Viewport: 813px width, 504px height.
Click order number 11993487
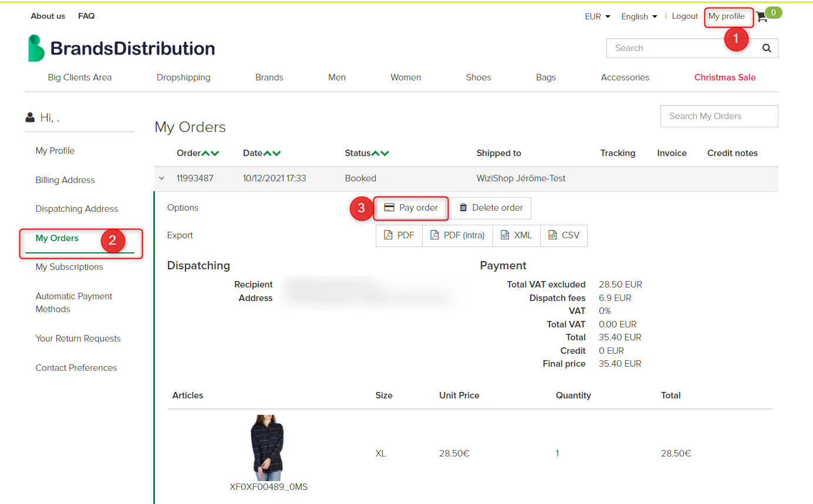[195, 178]
